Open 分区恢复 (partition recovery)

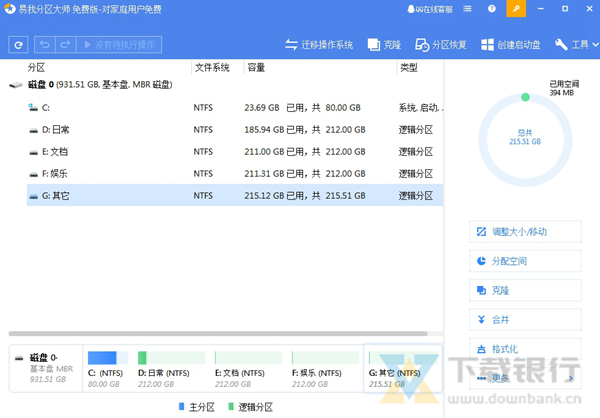pos(440,45)
